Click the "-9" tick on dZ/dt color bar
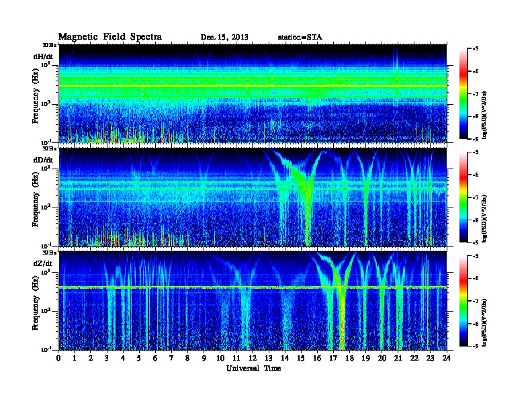The image size is (532, 411). (475, 346)
